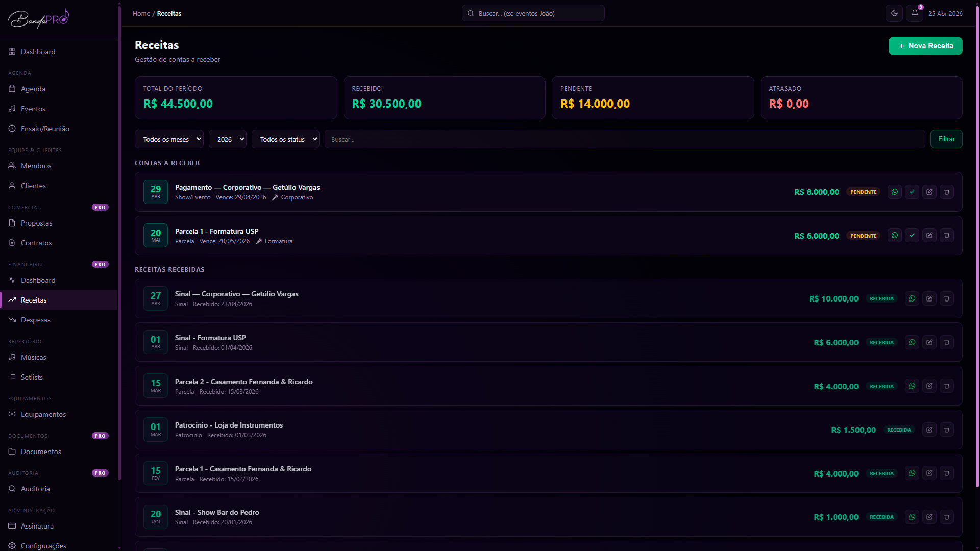This screenshot has height=551, width=980.
Task: Open the 2026 year dropdown
Action: tap(228, 139)
